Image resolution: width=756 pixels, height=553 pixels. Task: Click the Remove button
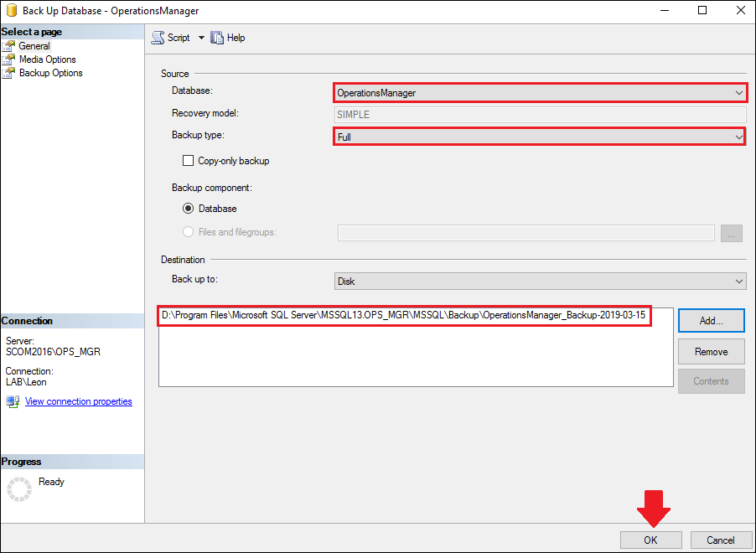click(x=712, y=351)
